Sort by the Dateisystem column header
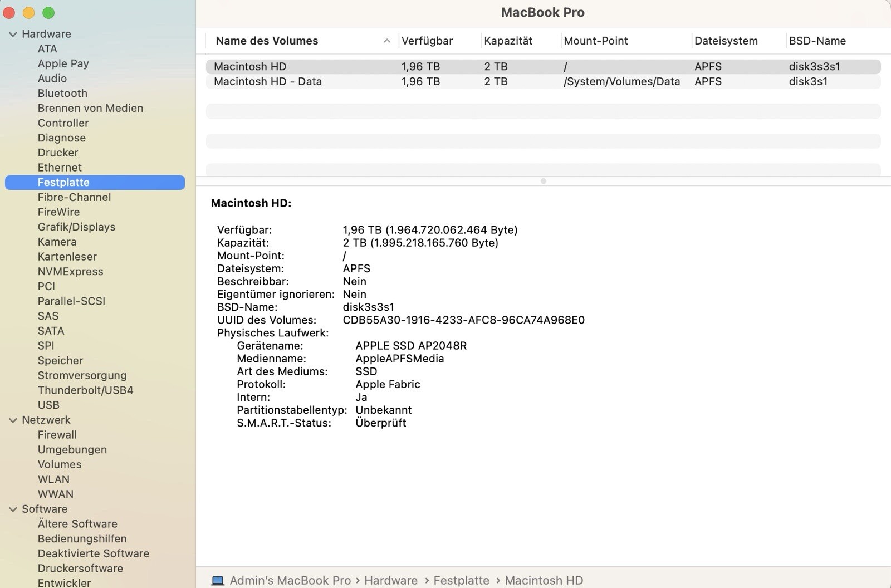Screen dimensions: 891x588 (x=726, y=41)
